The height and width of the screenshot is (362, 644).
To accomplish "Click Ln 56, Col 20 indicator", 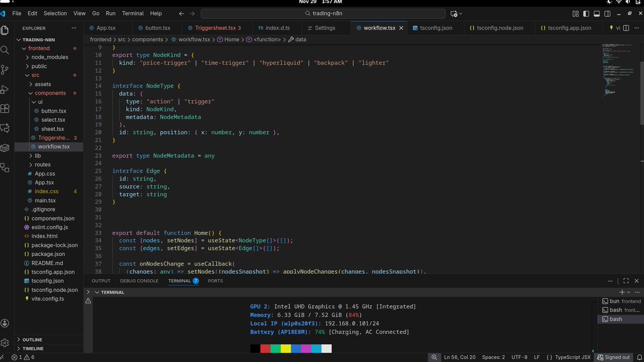I will tap(459, 357).
